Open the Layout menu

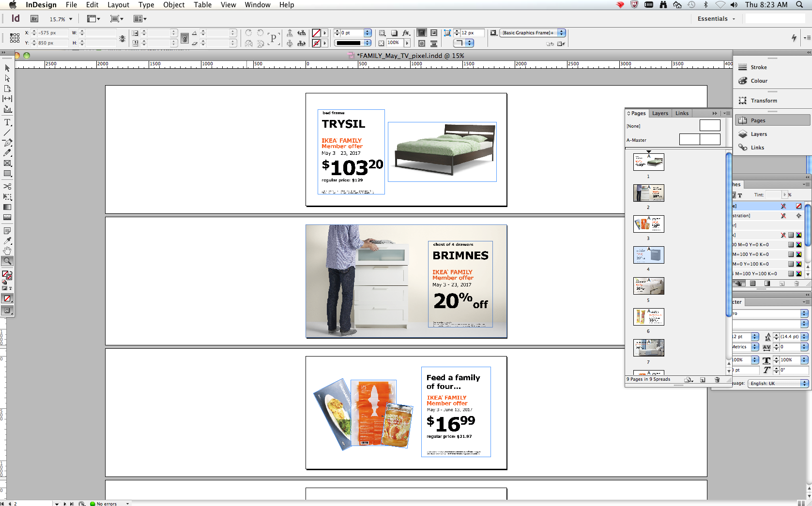click(x=118, y=5)
